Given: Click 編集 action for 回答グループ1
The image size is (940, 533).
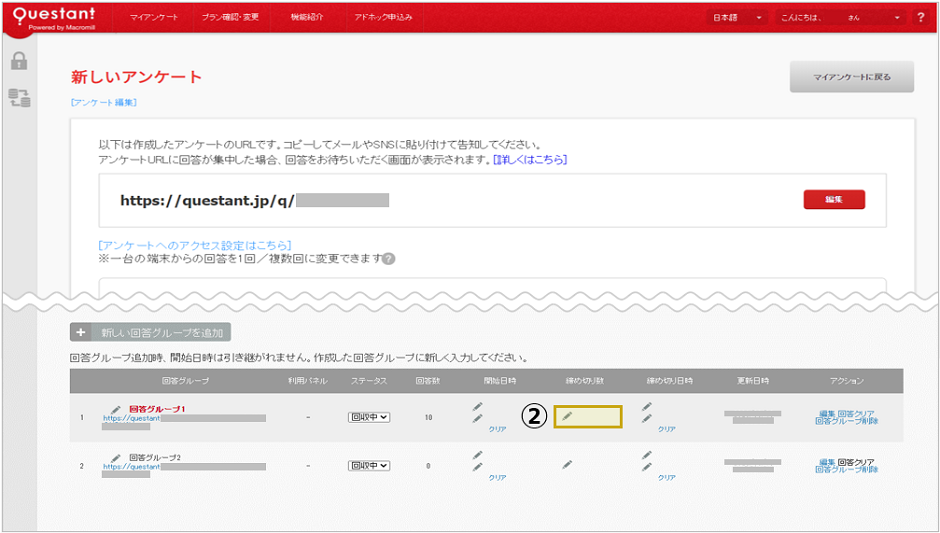Looking at the screenshot, I should (827, 414).
